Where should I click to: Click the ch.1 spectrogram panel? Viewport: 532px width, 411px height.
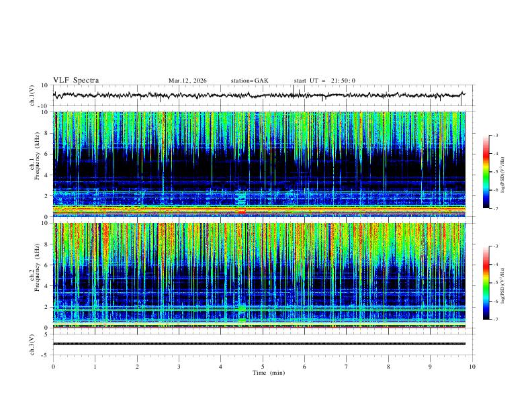point(259,164)
